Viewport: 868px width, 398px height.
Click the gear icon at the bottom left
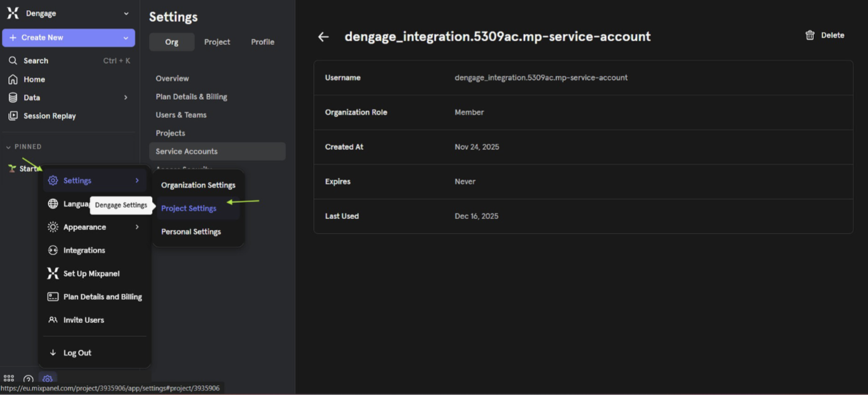(47, 379)
